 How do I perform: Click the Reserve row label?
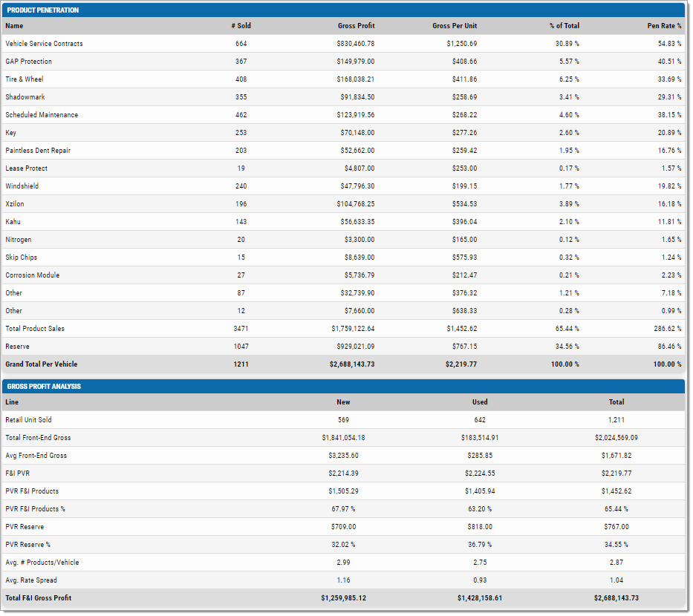pos(17,347)
